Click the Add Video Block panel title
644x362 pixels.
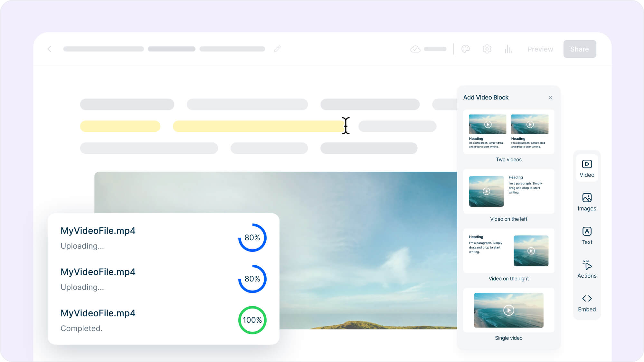486,97
